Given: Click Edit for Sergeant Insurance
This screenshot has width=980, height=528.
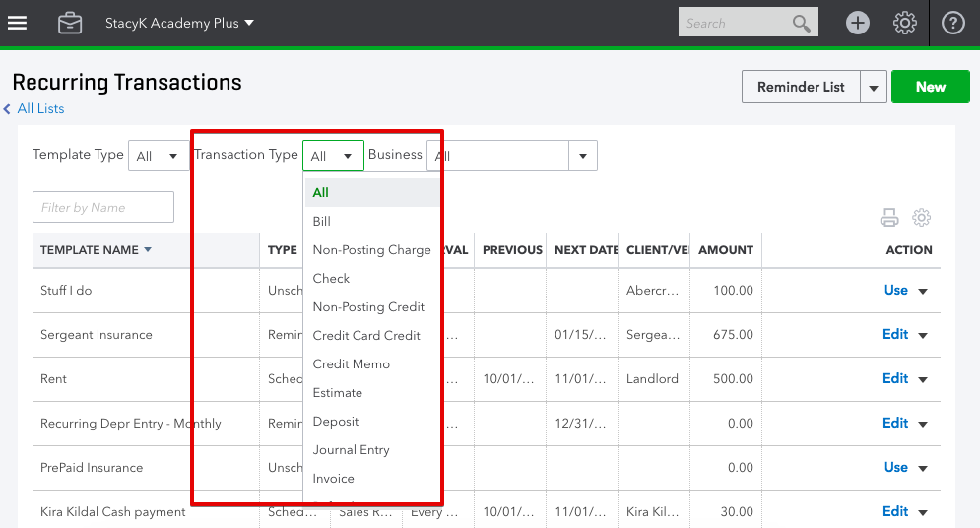Looking at the screenshot, I should pyautogui.click(x=894, y=335).
